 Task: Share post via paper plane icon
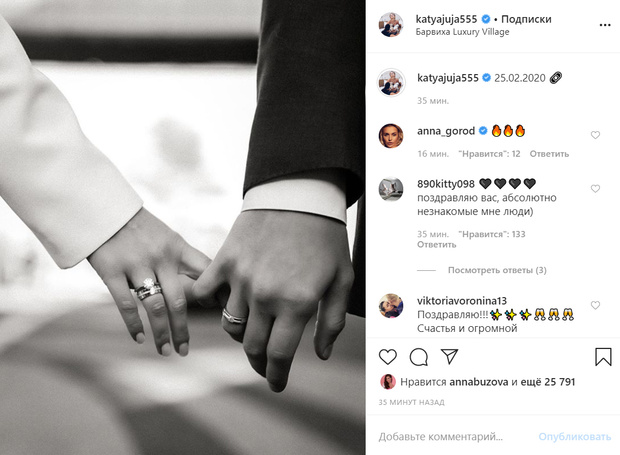(x=450, y=356)
